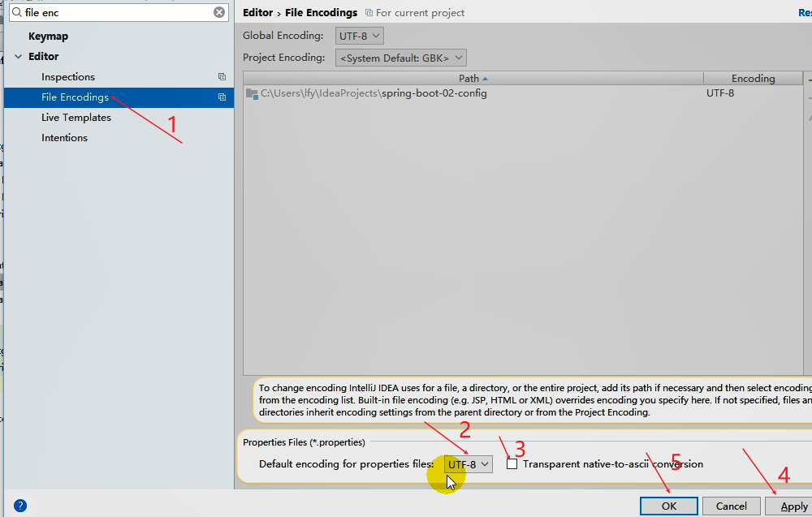The height and width of the screenshot is (517, 812).
Task: Enable Transparent native-to-ascii conversion checkbox
Action: pos(512,463)
